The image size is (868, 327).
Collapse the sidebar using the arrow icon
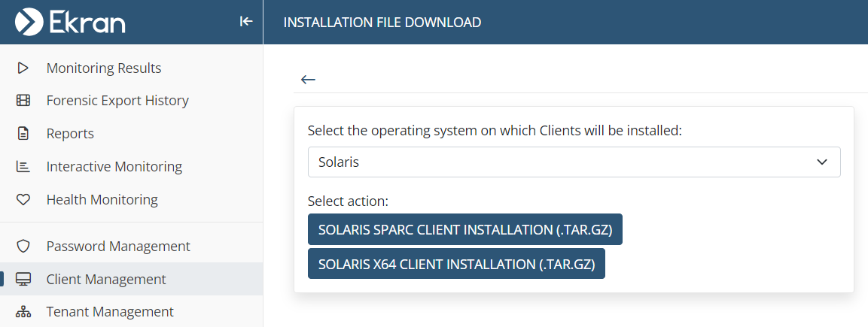click(245, 22)
